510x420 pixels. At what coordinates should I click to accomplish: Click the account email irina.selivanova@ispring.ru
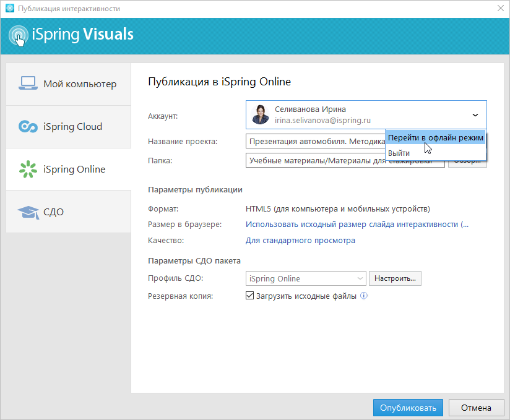click(x=322, y=120)
